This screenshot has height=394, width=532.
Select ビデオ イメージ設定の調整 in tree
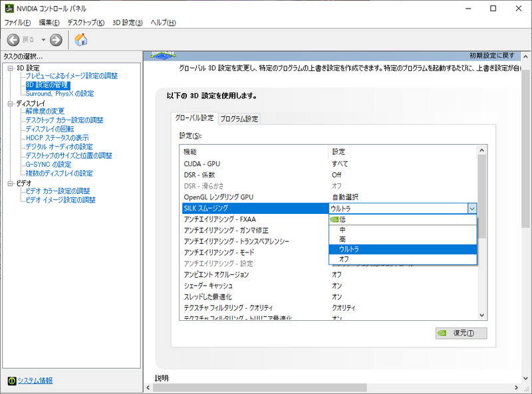pos(61,200)
